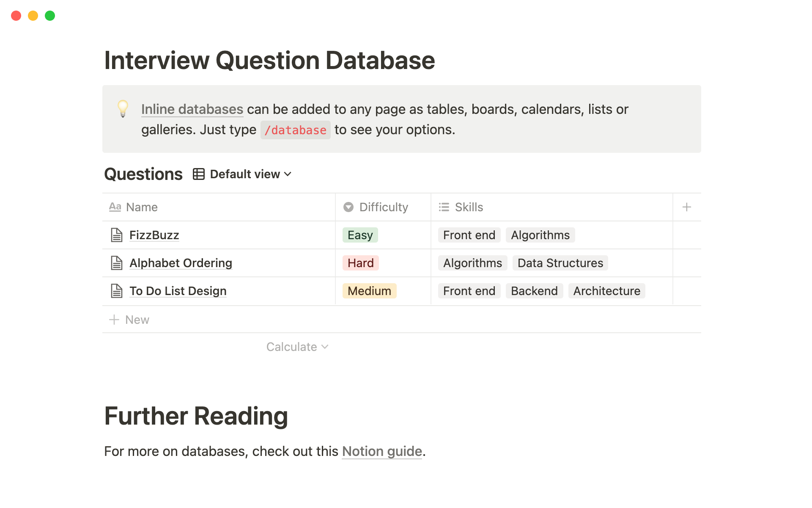
Task: Add a property using the plus button
Action: point(686,207)
